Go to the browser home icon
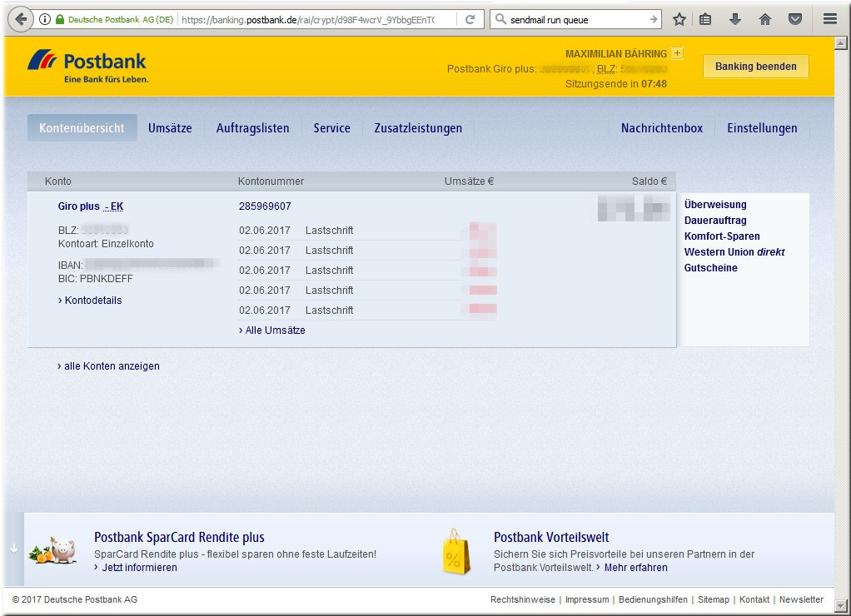This screenshot has width=851, height=616. point(764,19)
